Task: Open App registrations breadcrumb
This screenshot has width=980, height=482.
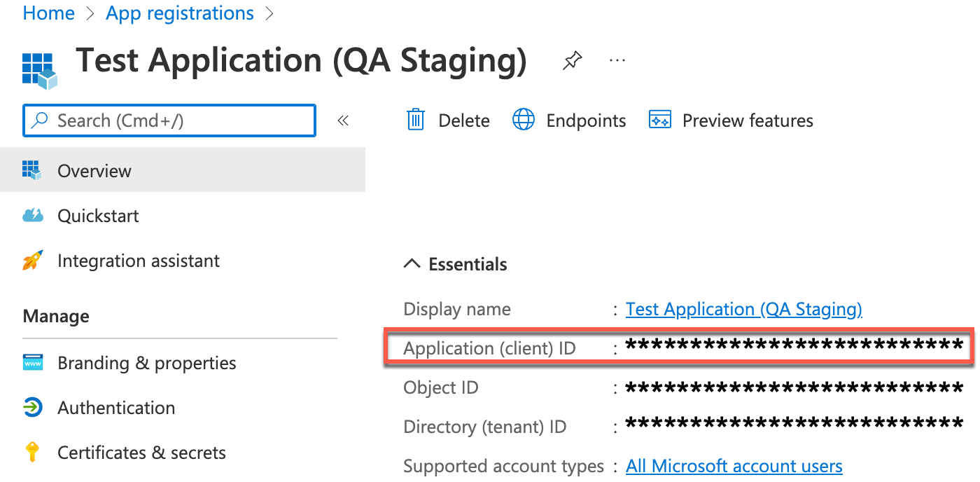Action: pos(180,13)
